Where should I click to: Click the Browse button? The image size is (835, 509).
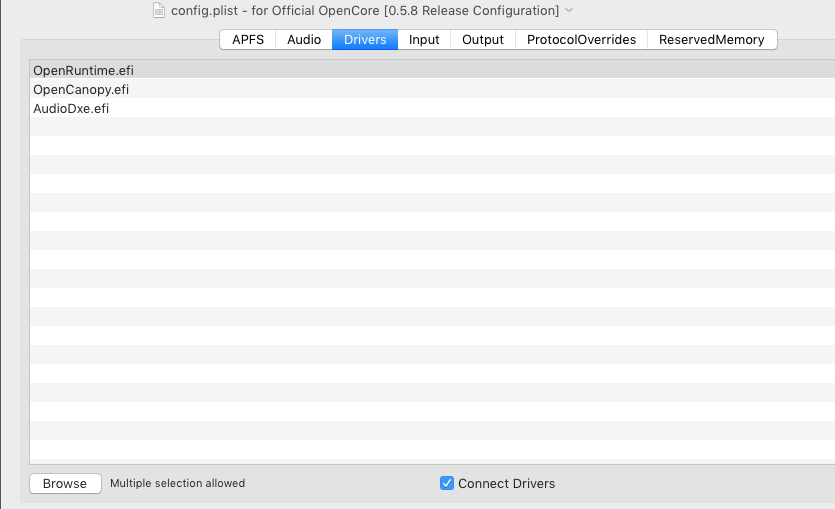65,483
